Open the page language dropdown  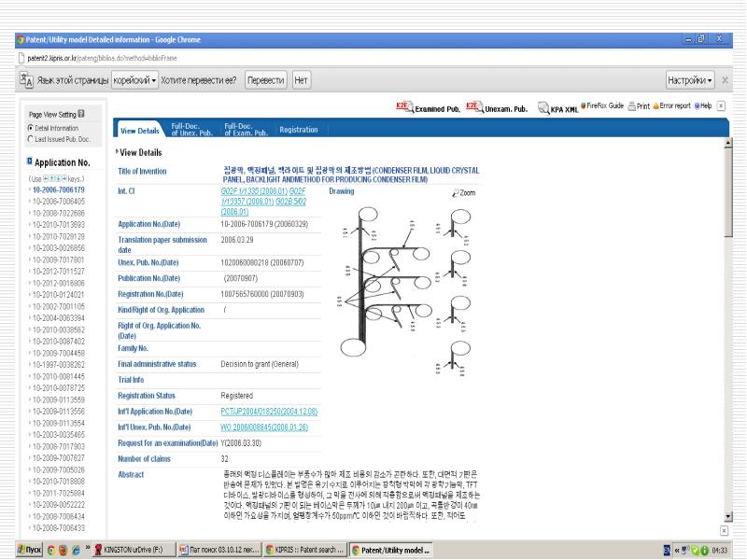(135, 81)
